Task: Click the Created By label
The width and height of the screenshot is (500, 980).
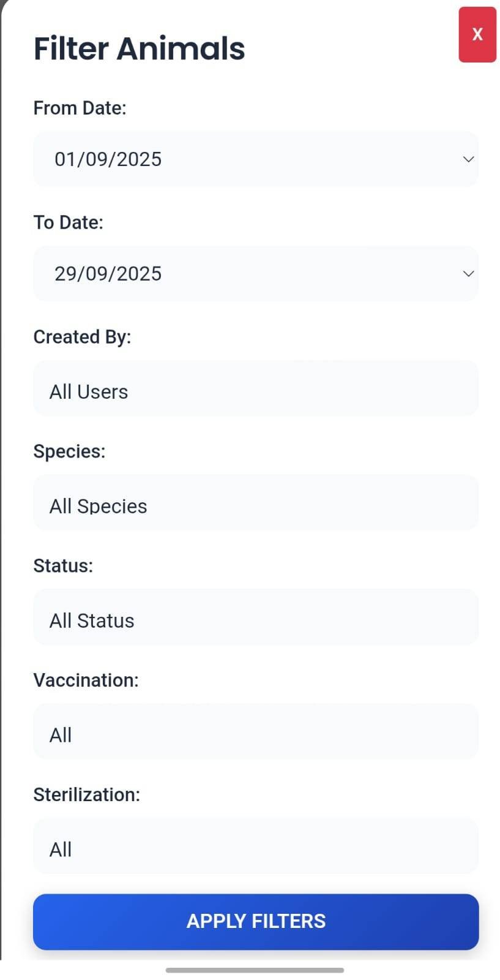Action: (82, 336)
